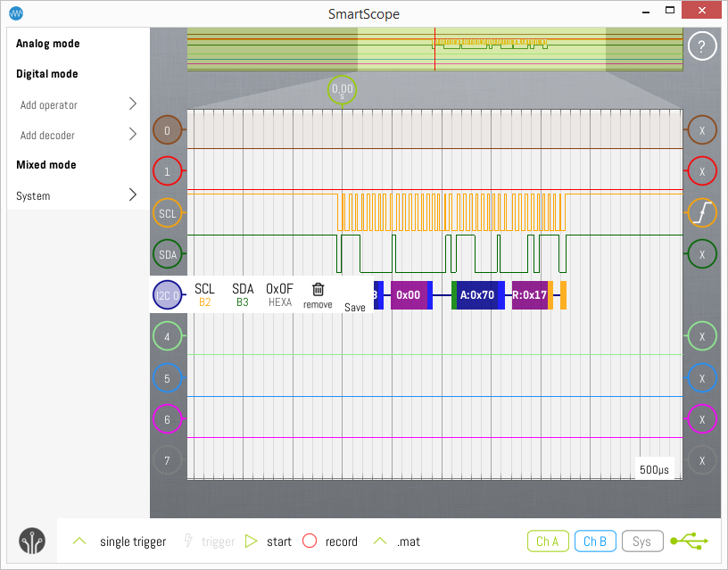Switch to Analog mode
The image size is (728, 570).
(x=48, y=44)
